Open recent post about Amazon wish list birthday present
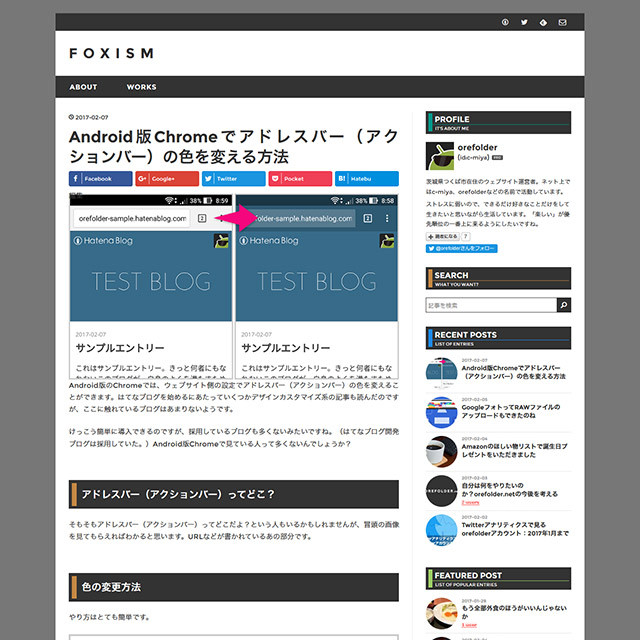This screenshot has width=640, height=640. [514, 450]
